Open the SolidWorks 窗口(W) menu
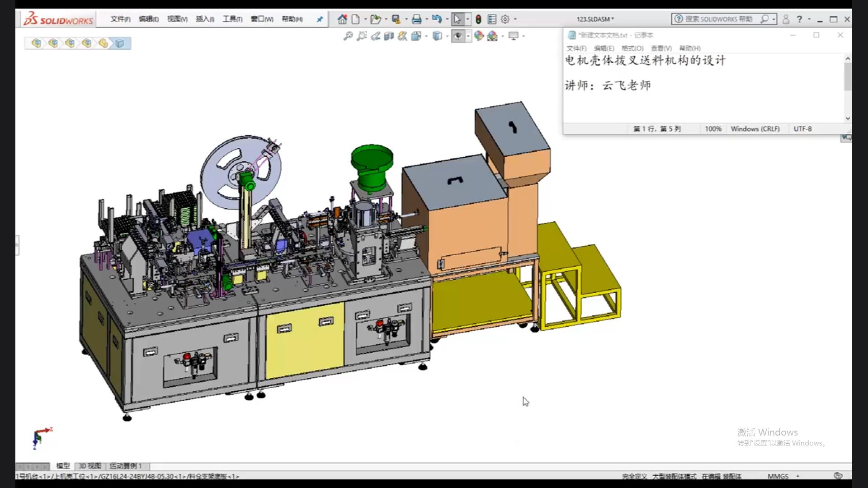Image resolution: width=868 pixels, height=488 pixels. point(262,19)
